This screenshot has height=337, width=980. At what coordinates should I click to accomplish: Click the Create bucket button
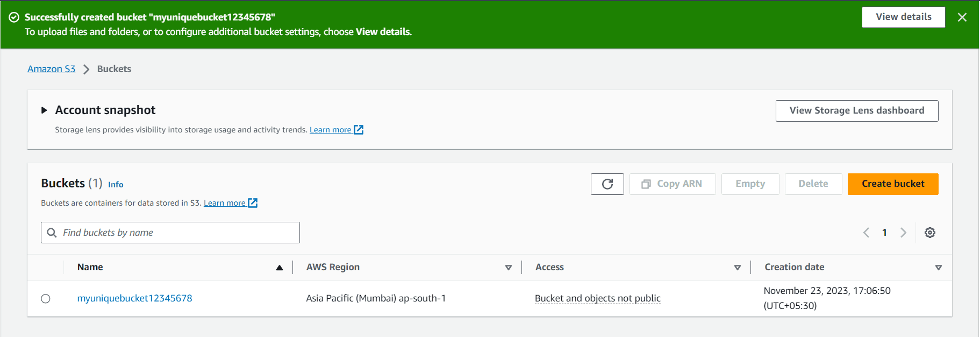893,184
